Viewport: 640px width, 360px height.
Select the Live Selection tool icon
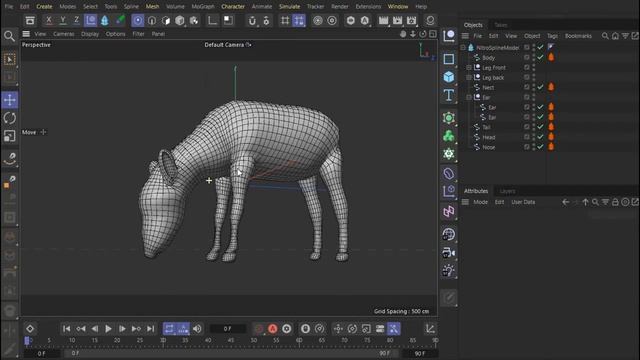(10, 60)
